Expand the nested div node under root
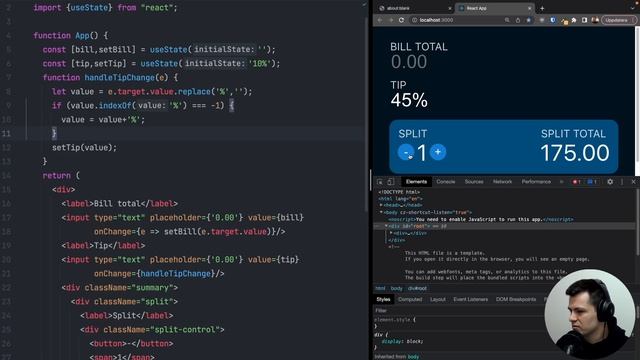Viewport: 640px width, 360px height. coord(391,233)
